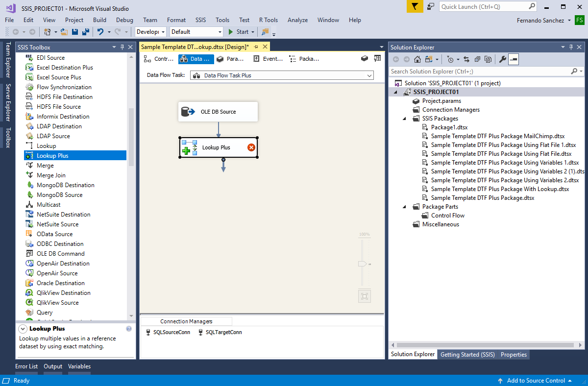588x386 pixels.
Task: Select Merge Join in the SSIS Toolbox
Action: pyautogui.click(x=51, y=175)
